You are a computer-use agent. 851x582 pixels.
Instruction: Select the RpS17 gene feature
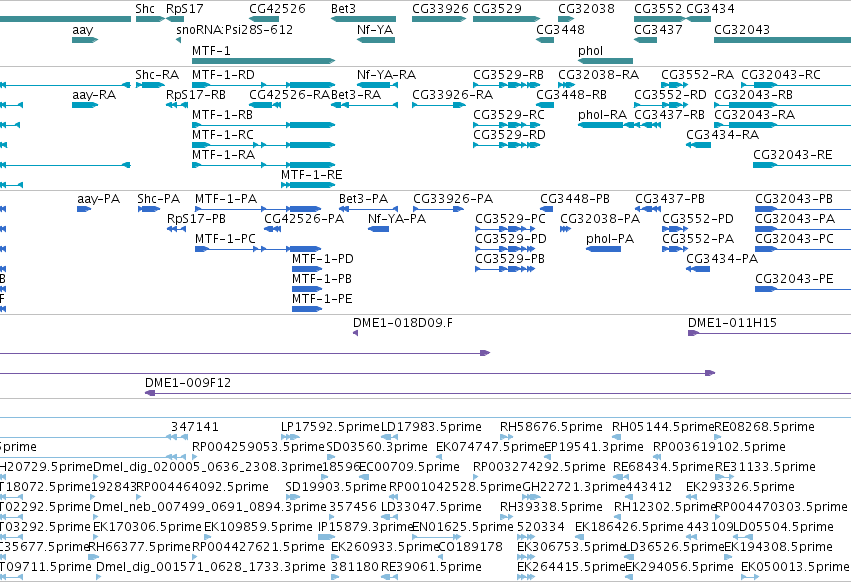pos(175,19)
